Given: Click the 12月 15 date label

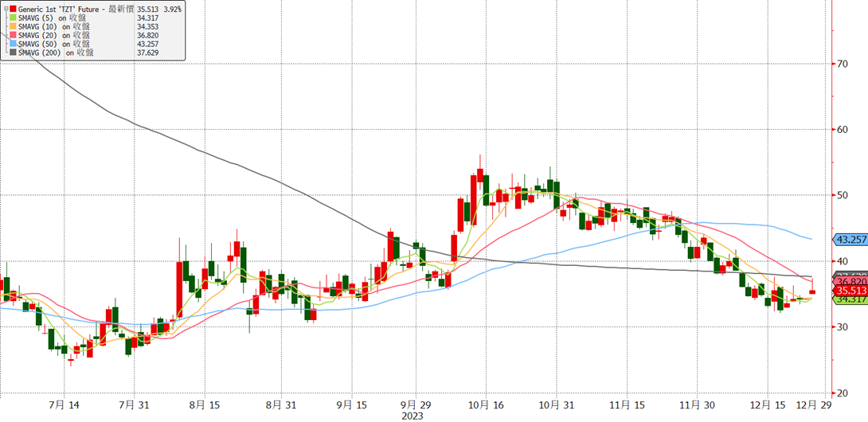Looking at the screenshot, I should pos(767,406).
